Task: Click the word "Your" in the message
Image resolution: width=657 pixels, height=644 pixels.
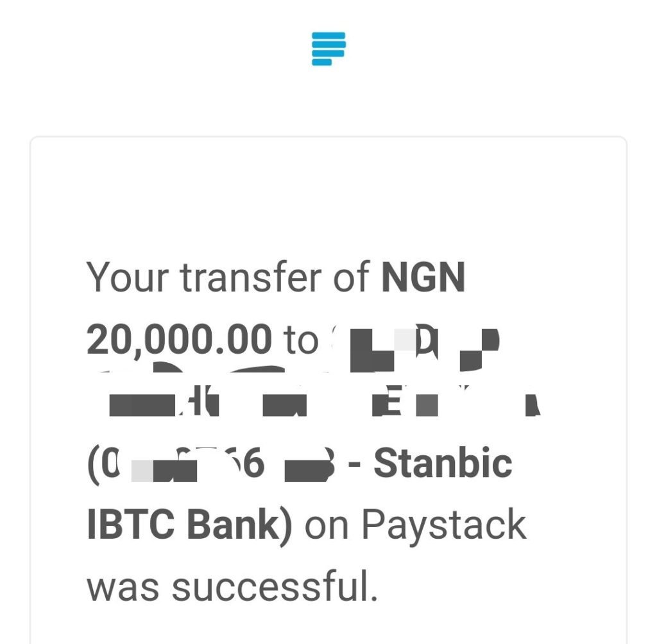Action: click(128, 277)
